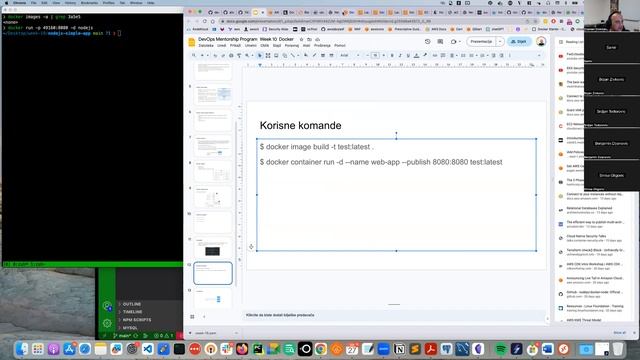Increase font size with the plus button
The width and height of the screenshot is (640, 360).
[383, 55]
